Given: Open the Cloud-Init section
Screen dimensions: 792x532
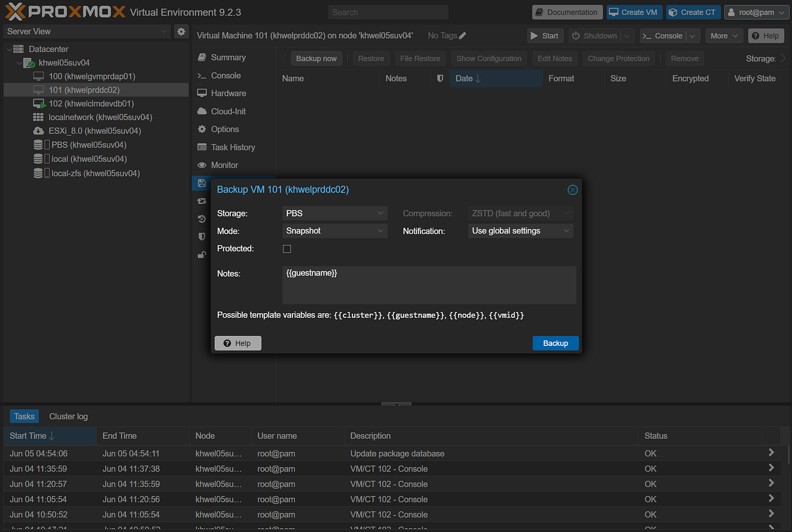Looking at the screenshot, I should point(229,111).
